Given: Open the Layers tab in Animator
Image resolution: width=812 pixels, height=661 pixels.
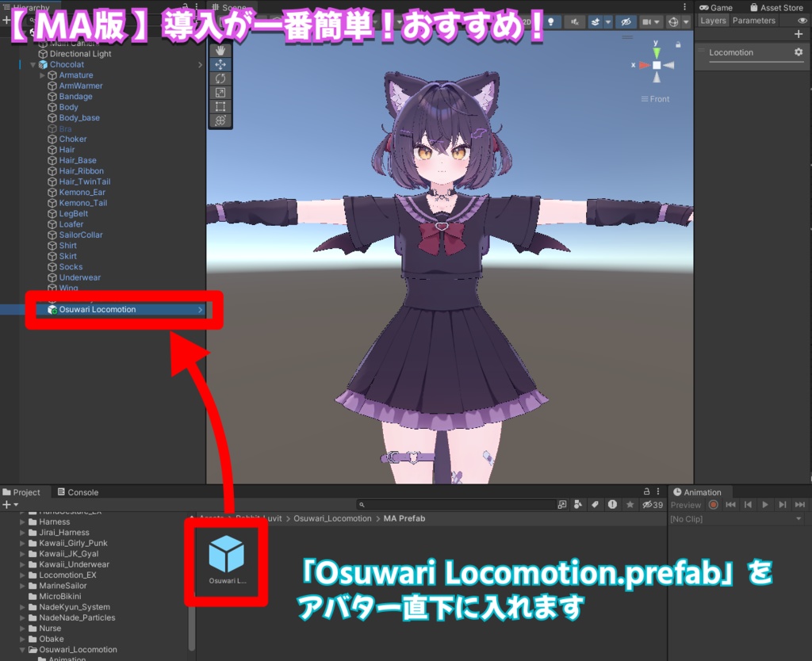Looking at the screenshot, I should (713, 21).
